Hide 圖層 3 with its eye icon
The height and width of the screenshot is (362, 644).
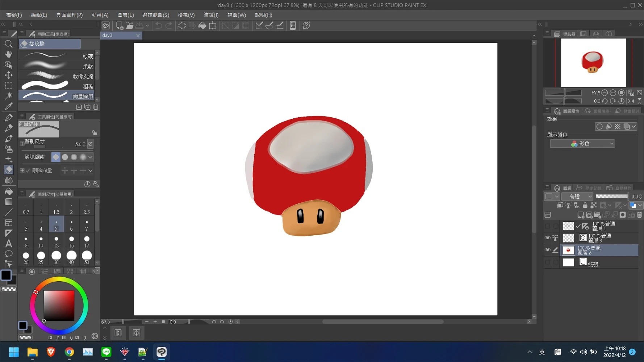(547, 238)
